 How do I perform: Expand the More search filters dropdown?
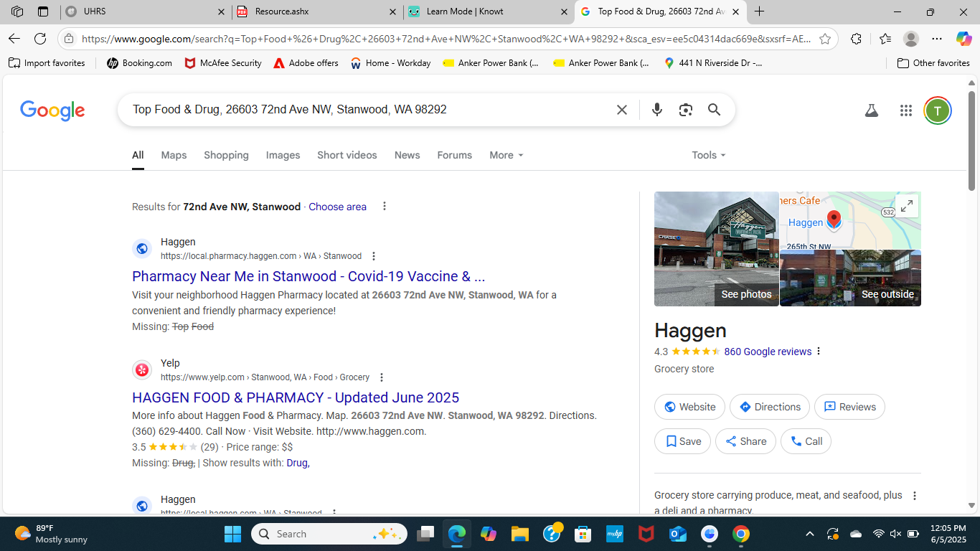(x=507, y=155)
